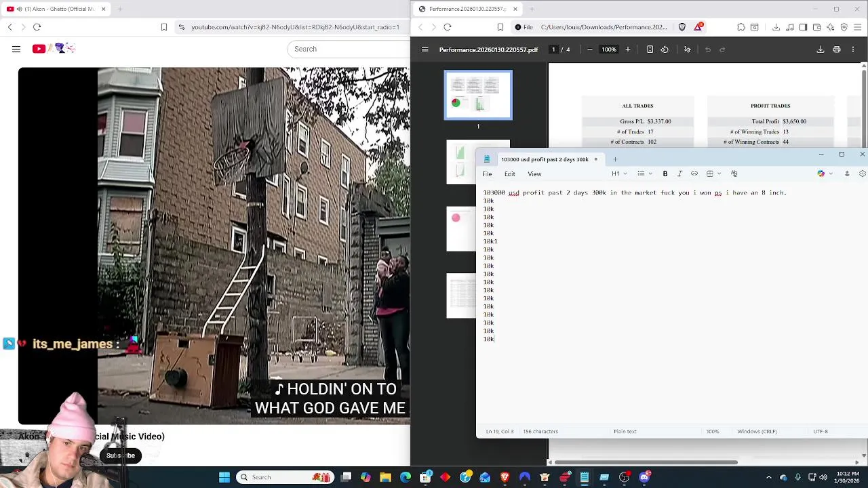Open Notepad account profile icon
868x488 pixels.
(847, 174)
